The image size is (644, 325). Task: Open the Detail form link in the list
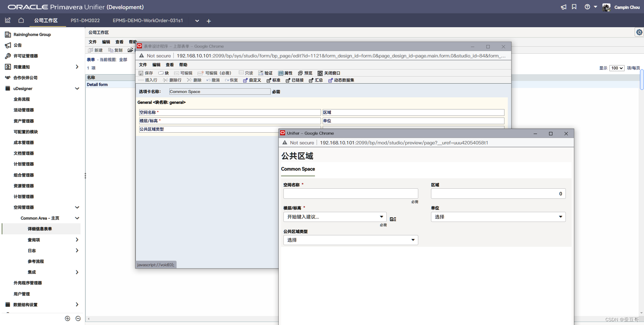click(97, 85)
